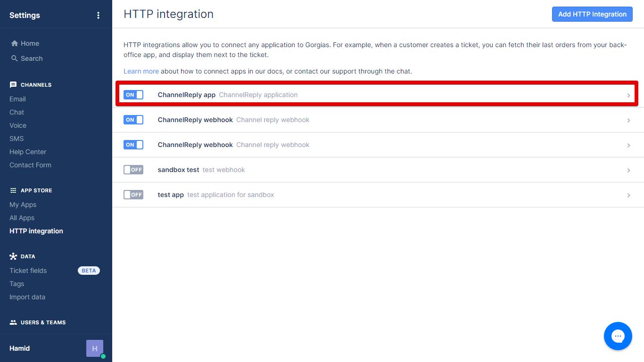
Task: Click Add HTTP Integration button
Action: (x=592, y=14)
